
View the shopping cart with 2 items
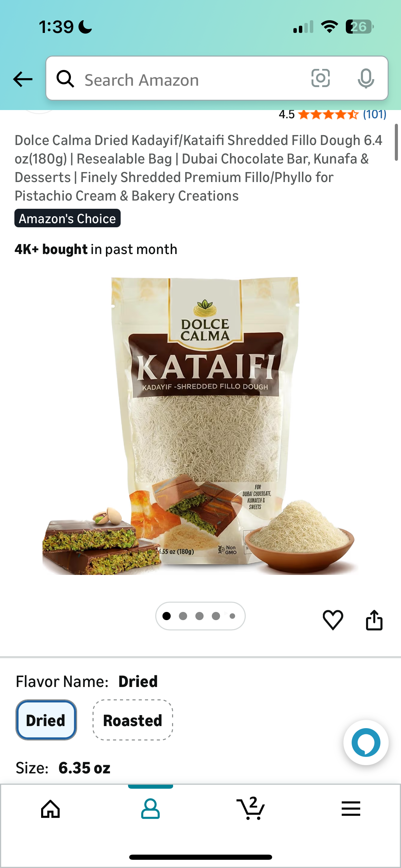click(251, 808)
